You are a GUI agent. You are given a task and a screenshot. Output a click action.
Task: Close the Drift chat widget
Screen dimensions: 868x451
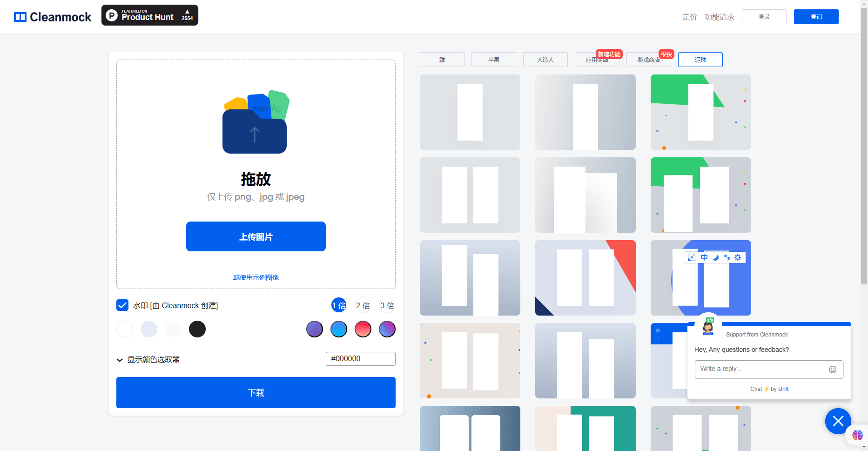(838, 421)
